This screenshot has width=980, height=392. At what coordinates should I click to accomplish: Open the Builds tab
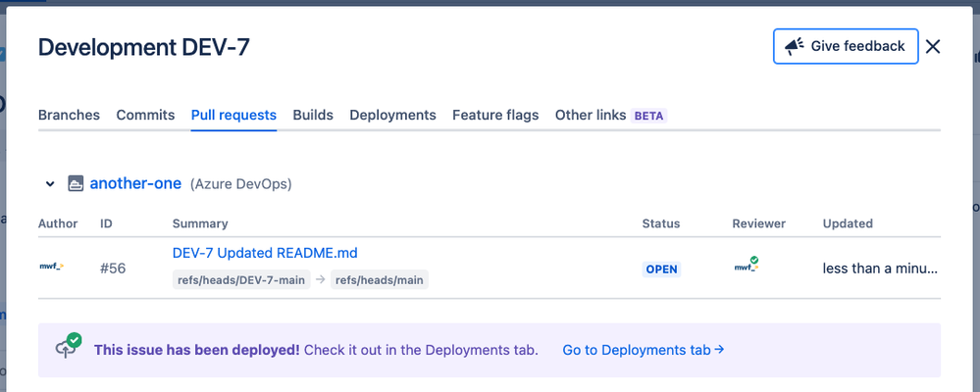(313, 116)
